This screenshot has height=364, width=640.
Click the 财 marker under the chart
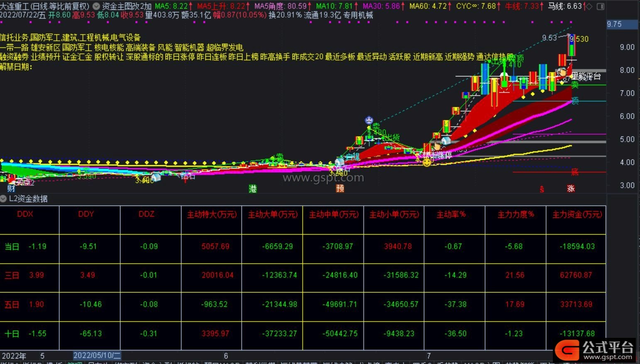[x=11, y=188]
